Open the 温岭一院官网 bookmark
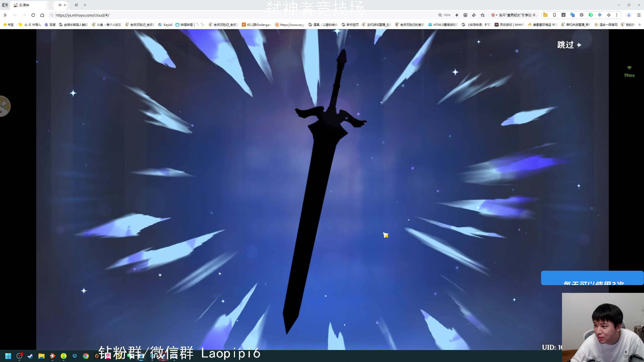This screenshot has height=362, width=644. click(606, 25)
